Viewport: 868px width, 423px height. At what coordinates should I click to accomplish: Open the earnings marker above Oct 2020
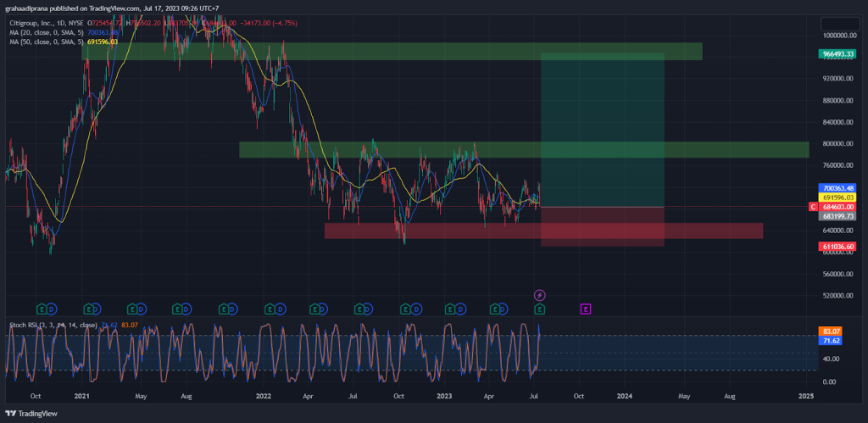[x=41, y=309]
